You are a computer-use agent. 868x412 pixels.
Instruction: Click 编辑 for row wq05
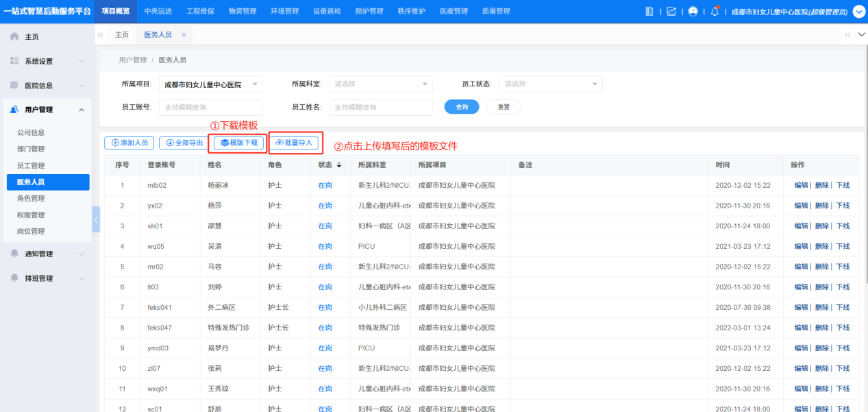(801, 246)
